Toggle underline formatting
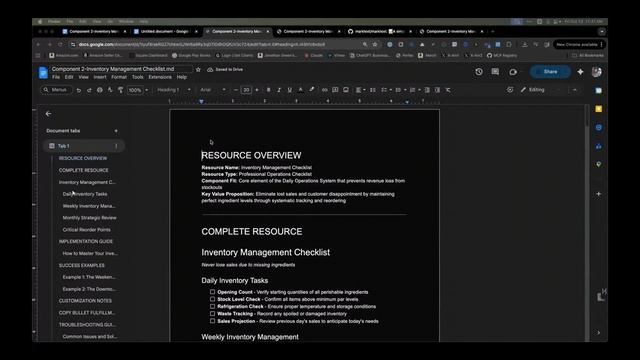Viewport: 640px width, 360px height. (x=289, y=90)
